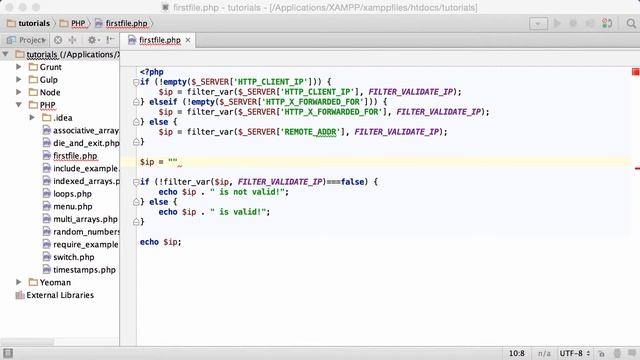Fold the if filter_var validation block
This screenshot has width=640, height=360.
pos(136,182)
